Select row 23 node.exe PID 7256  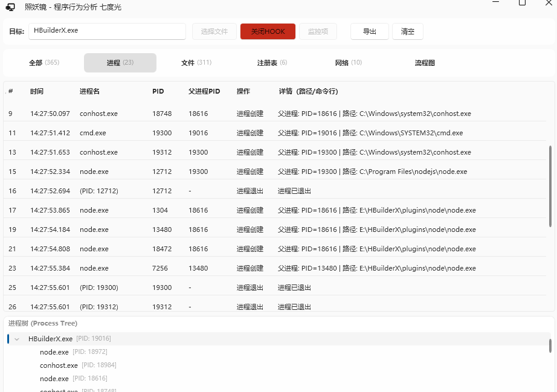(275, 268)
